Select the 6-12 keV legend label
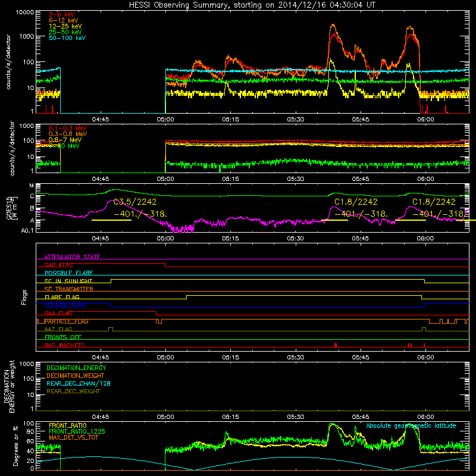The height and width of the screenshot is (476, 476). tap(63, 20)
